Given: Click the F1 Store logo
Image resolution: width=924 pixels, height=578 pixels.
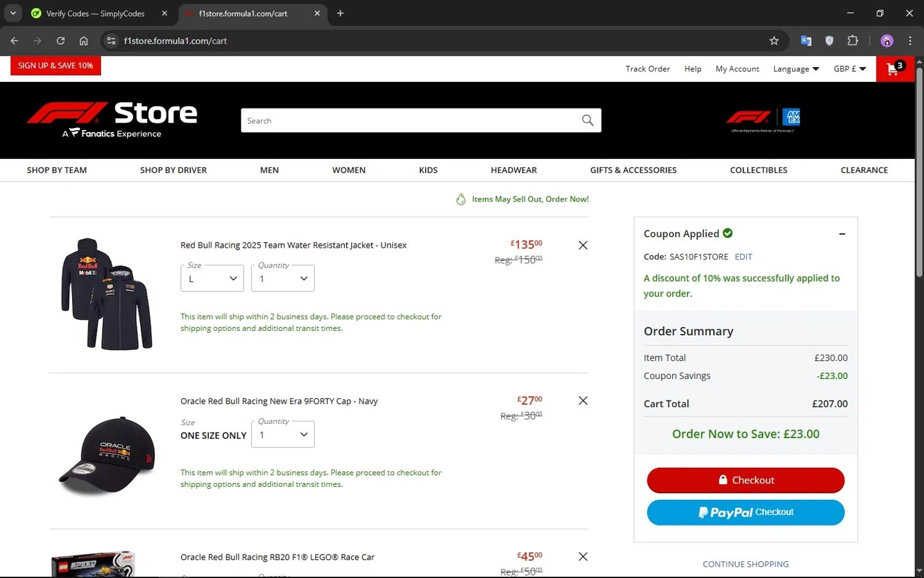Looking at the screenshot, I should tap(112, 120).
